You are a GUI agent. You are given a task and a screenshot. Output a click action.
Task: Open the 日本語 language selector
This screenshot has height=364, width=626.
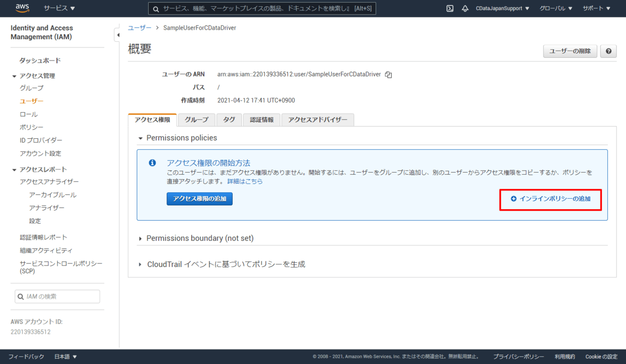pos(65,357)
